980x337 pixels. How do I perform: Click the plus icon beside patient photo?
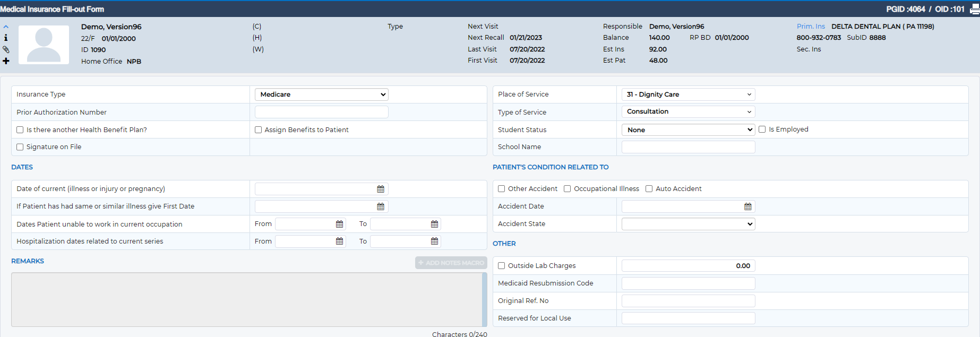(x=6, y=61)
